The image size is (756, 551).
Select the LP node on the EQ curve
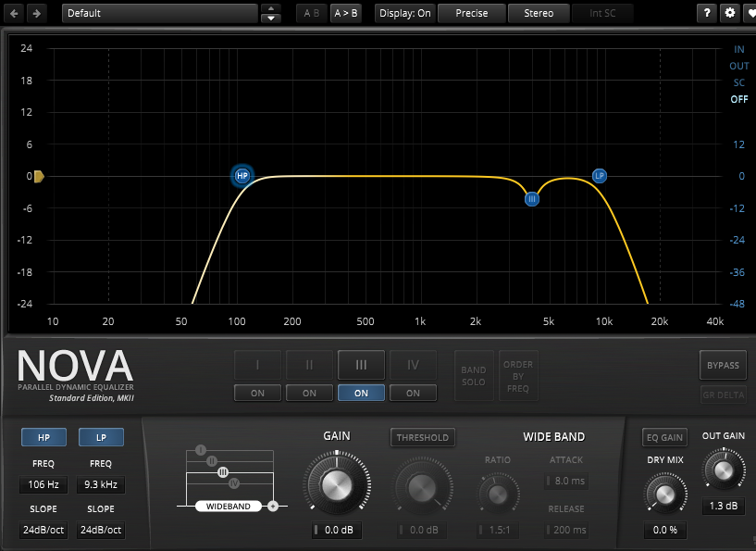(x=600, y=176)
